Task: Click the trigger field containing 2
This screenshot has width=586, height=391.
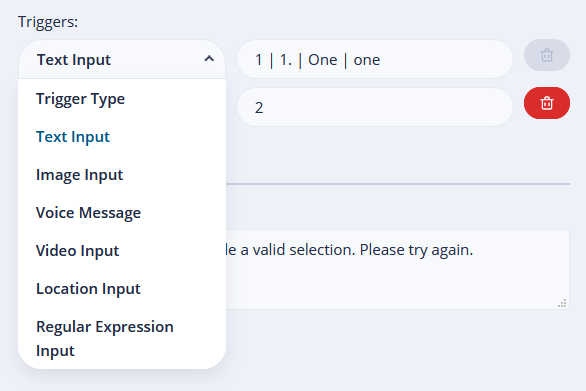Action: 375,107
